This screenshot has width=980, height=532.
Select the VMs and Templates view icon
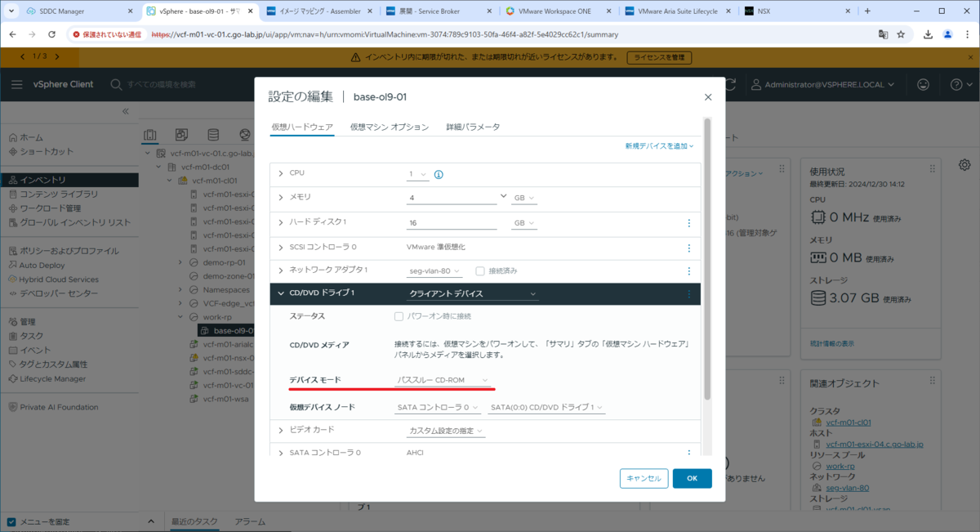tap(181, 135)
